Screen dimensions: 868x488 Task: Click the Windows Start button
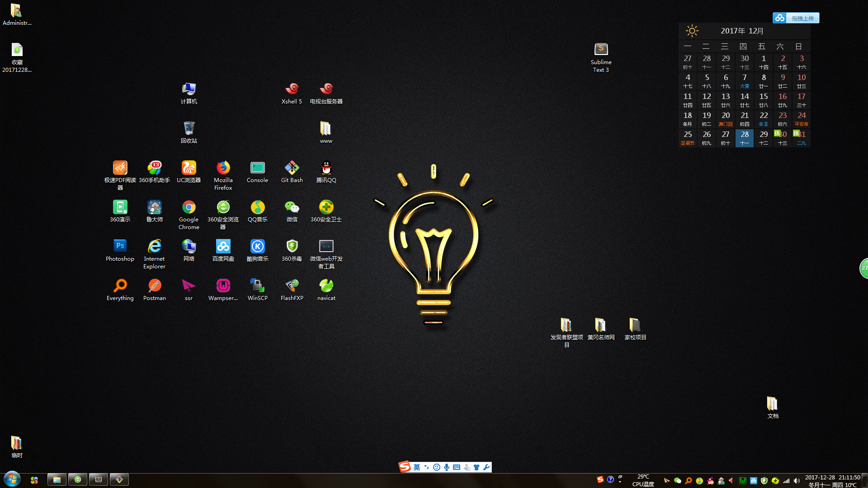point(12,479)
